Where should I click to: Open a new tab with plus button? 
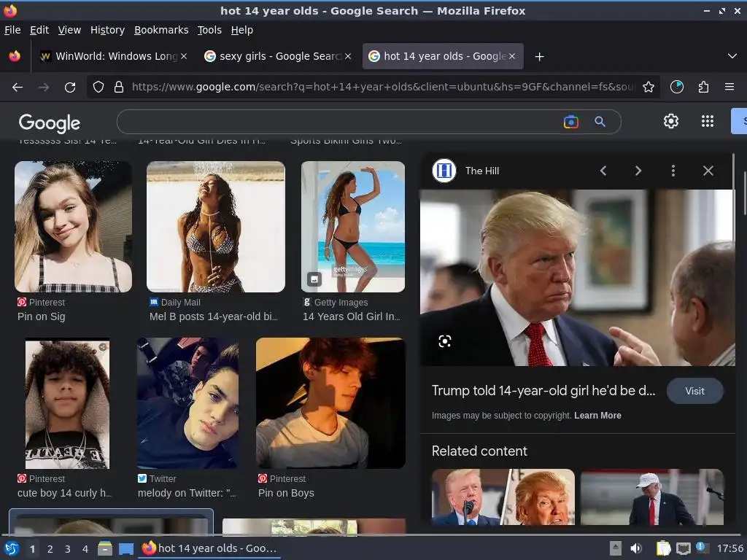[539, 57]
